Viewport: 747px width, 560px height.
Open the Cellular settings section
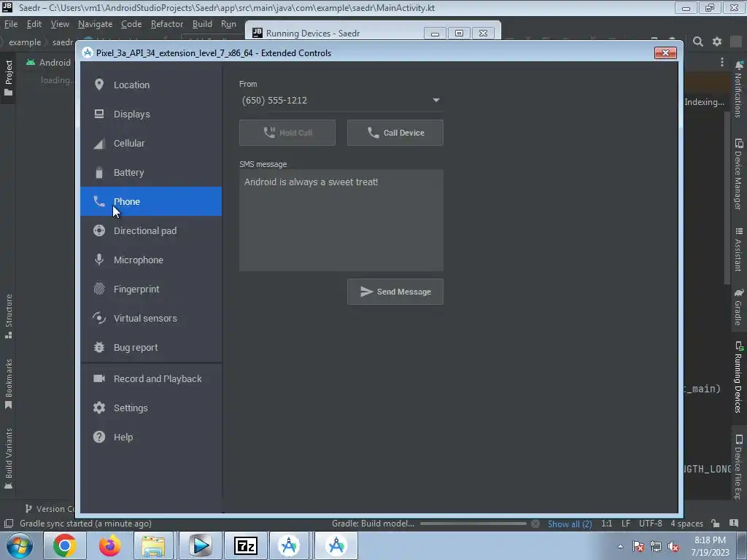coord(151,144)
